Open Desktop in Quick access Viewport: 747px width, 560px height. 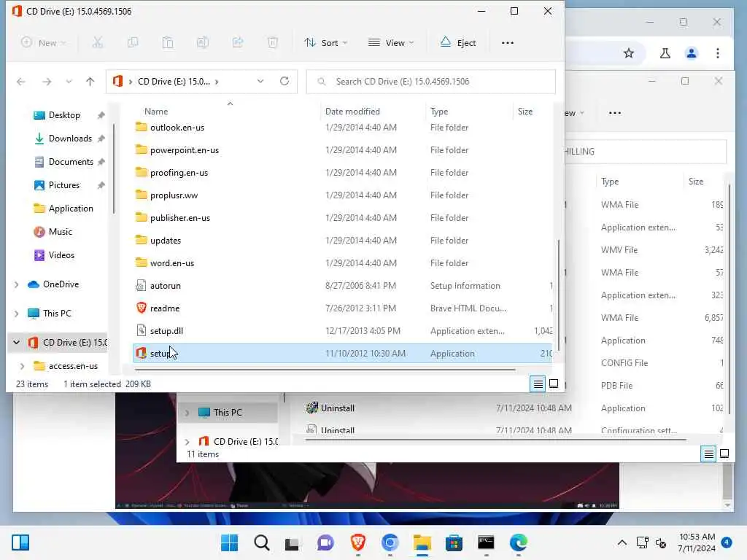[64, 115]
